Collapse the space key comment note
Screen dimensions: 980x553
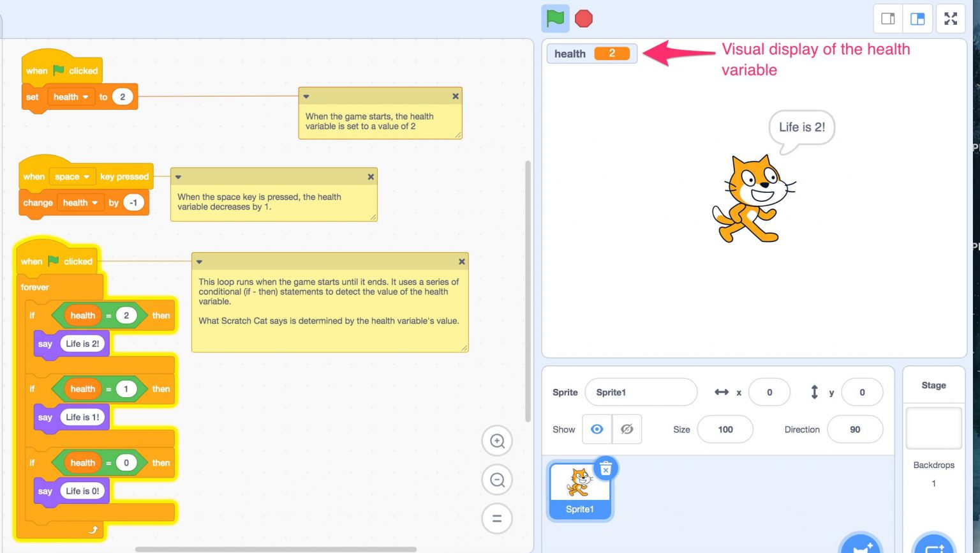[179, 177]
